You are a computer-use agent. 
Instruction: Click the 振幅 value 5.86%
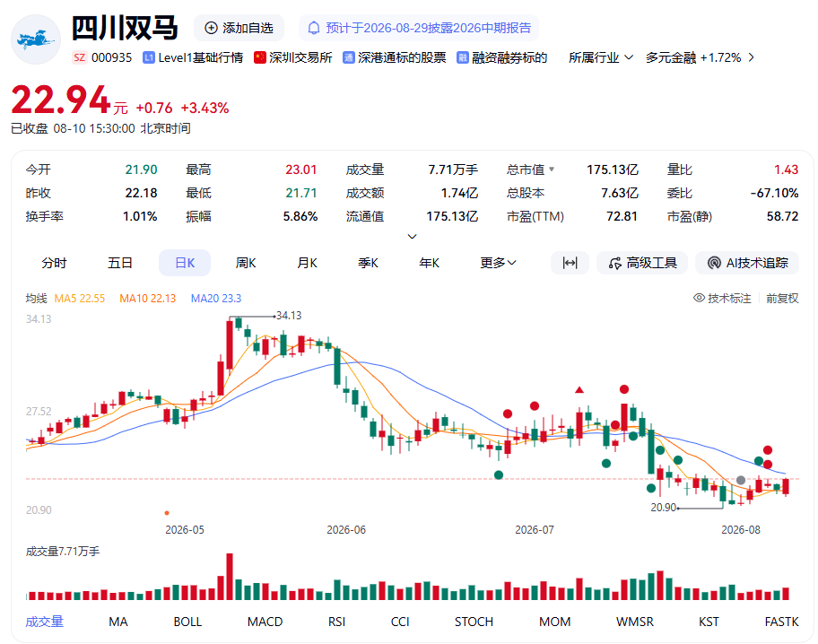pyautogui.click(x=300, y=216)
